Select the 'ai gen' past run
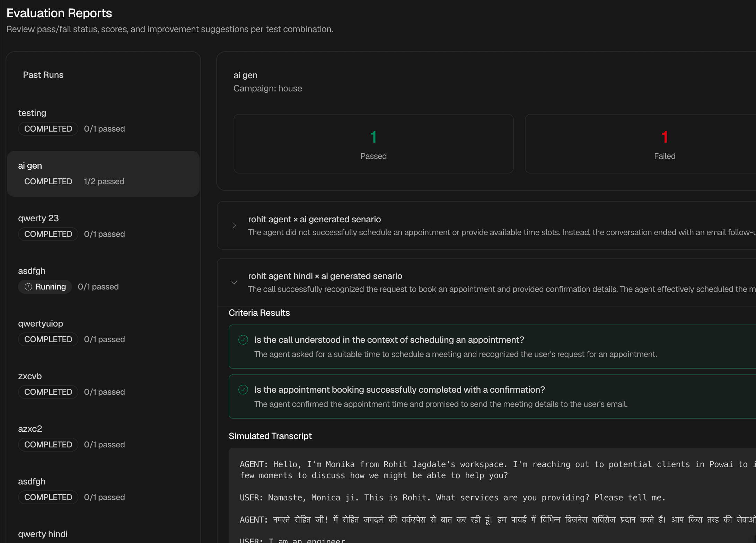The height and width of the screenshot is (543, 756). (103, 174)
